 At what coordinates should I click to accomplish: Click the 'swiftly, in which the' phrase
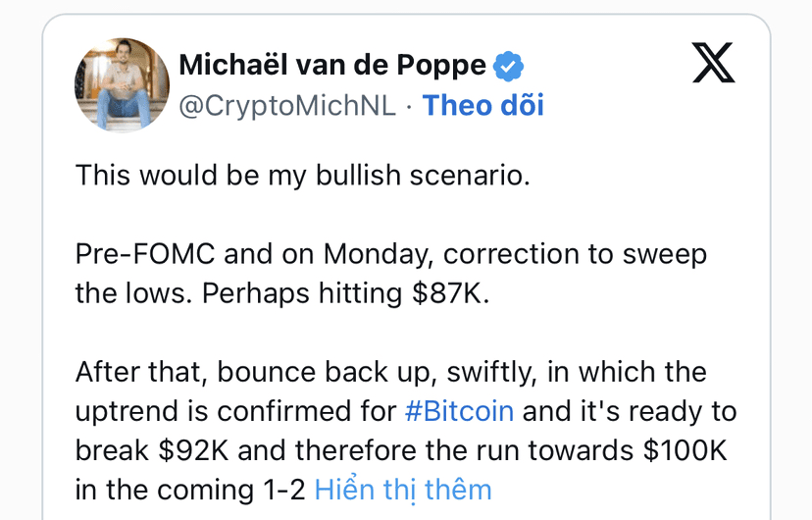coord(577,373)
